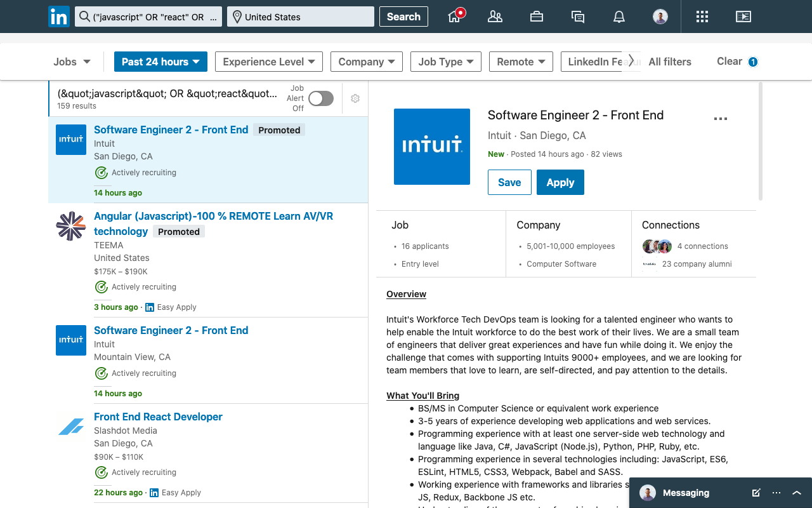Open the Learning video icon
Viewport: 812px width, 508px height.
(x=743, y=17)
